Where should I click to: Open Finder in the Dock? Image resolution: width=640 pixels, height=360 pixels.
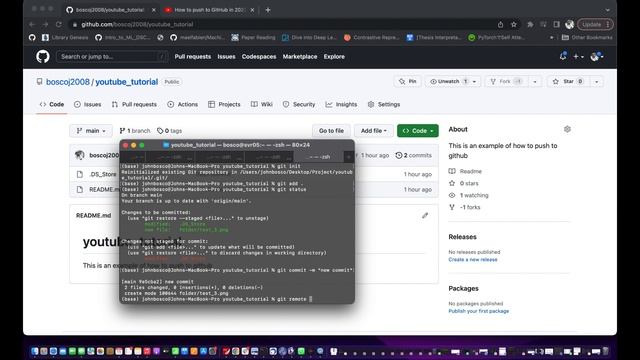(x=35, y=351)
